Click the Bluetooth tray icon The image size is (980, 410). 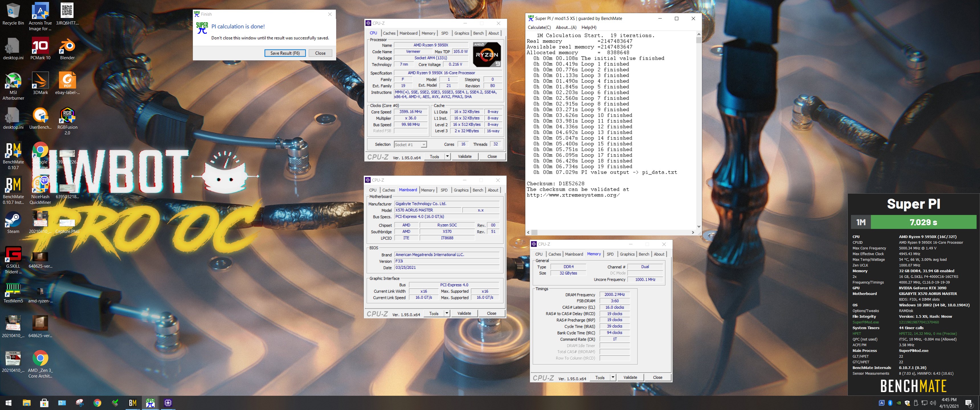pos(890,403)
